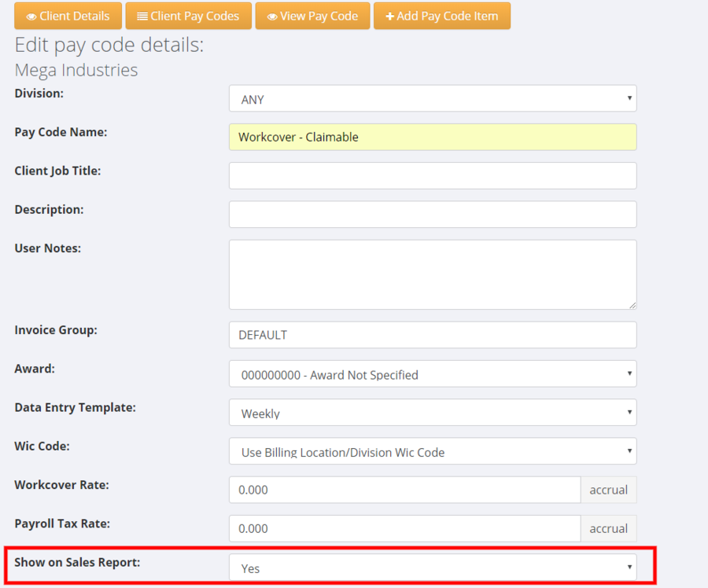708x588 pixels.
Task: Click the list icon on Client Pay Codes
Action: coord(142,17)
